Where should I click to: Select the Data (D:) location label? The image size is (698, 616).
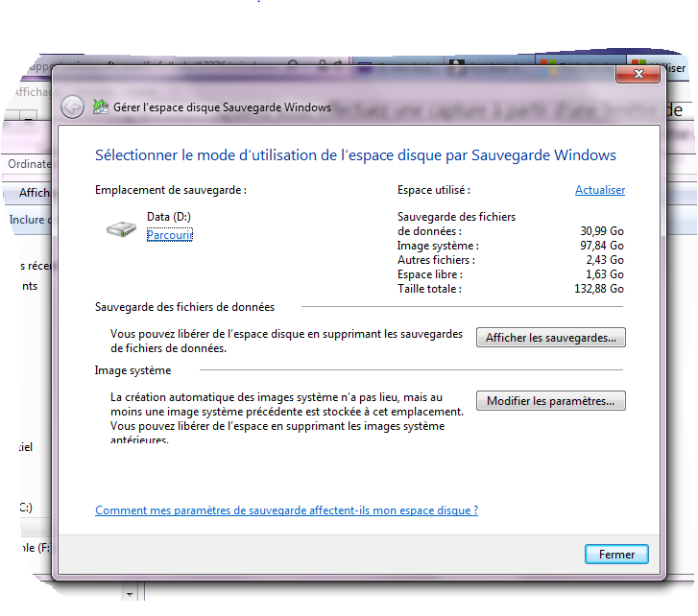(x=169, y=217)
